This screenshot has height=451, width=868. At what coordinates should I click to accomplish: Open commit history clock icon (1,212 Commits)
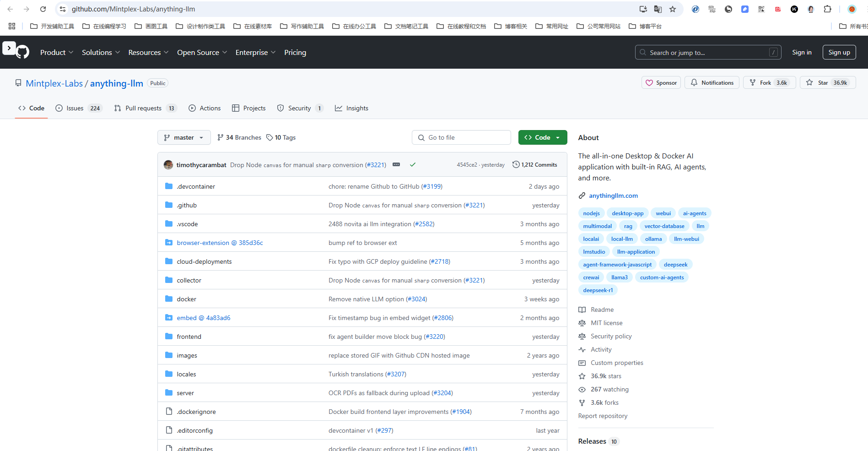[x=516, y=165]
